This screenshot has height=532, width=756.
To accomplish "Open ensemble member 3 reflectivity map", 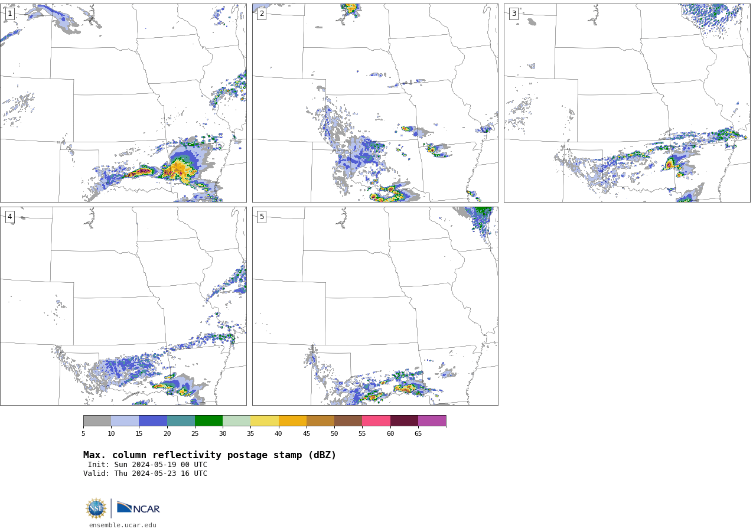I will coord(627,103).
